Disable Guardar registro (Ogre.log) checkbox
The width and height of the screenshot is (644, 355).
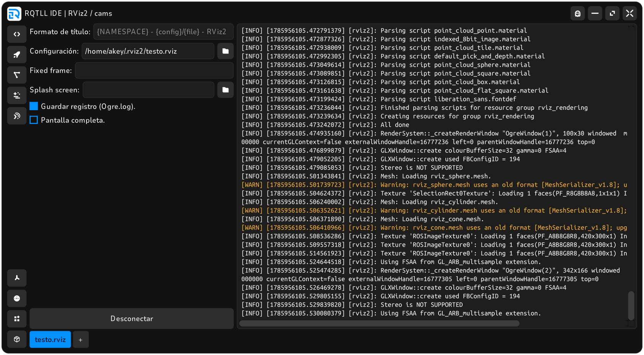click(x=34, y=106)
